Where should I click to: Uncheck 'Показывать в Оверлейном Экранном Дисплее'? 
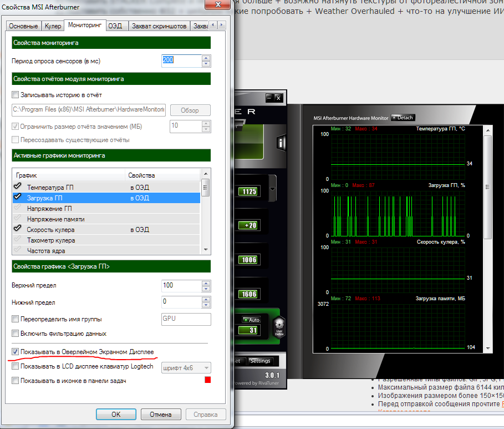coord(15,352)
